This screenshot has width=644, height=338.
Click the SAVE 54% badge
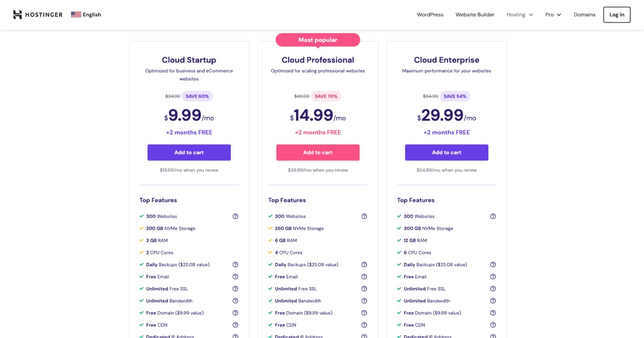click(455, 96)
